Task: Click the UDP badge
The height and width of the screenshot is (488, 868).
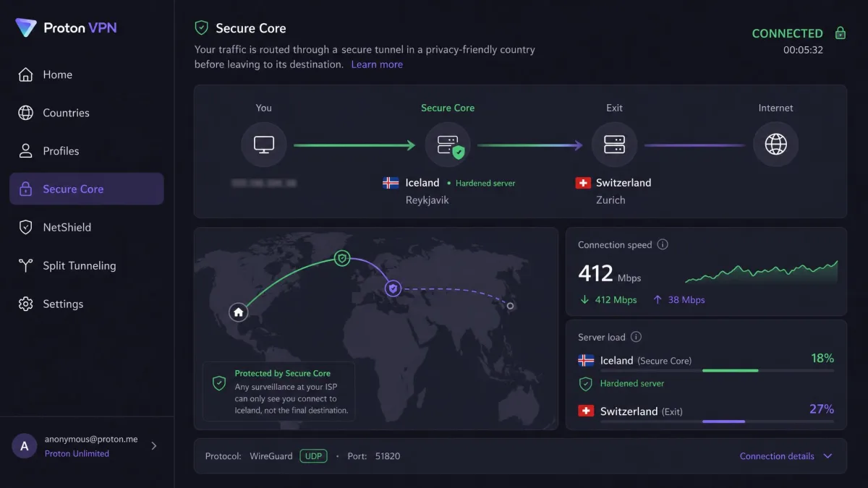Action: pos(313,456)
